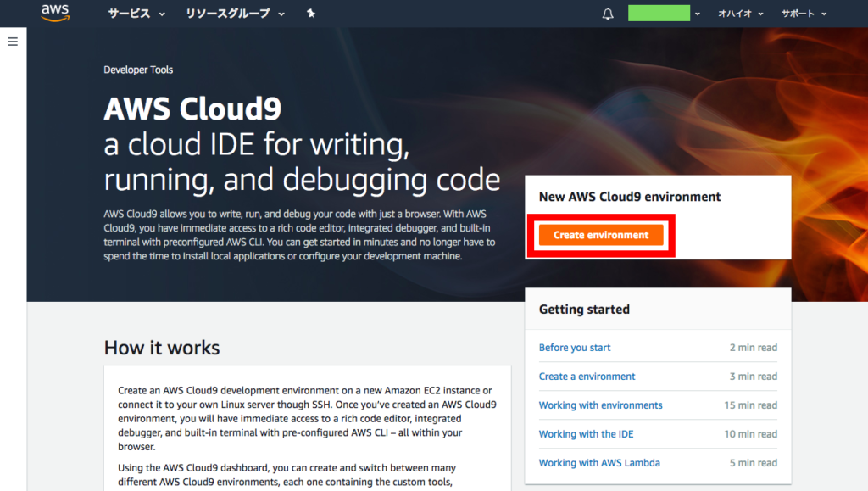Click the AWS logo home icon

(x=55, y=13)
